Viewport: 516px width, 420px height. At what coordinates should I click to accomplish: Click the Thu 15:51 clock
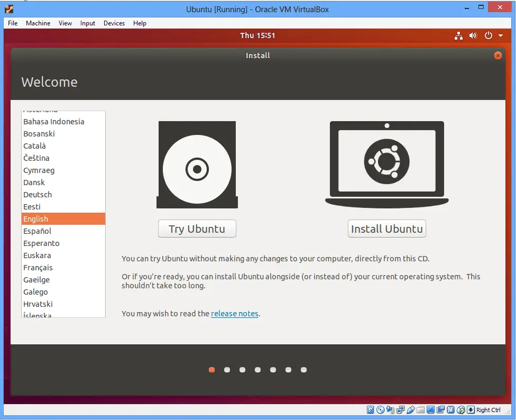click(x=257, y=35)
